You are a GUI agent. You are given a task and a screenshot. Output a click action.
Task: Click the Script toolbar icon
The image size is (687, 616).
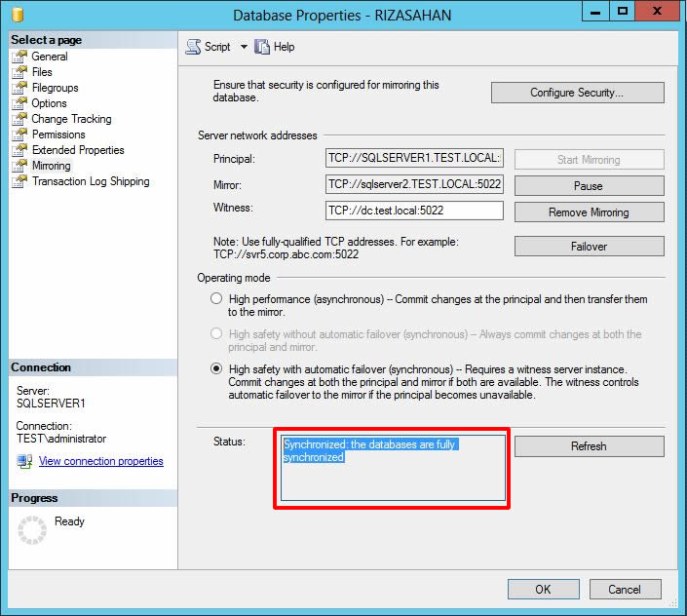point(193,47)
